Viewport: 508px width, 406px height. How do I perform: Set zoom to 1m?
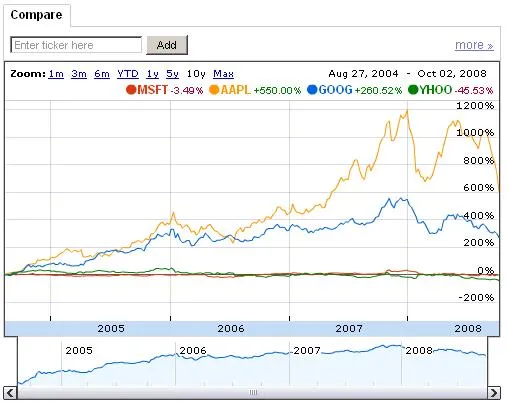click(x=56, y=74)
